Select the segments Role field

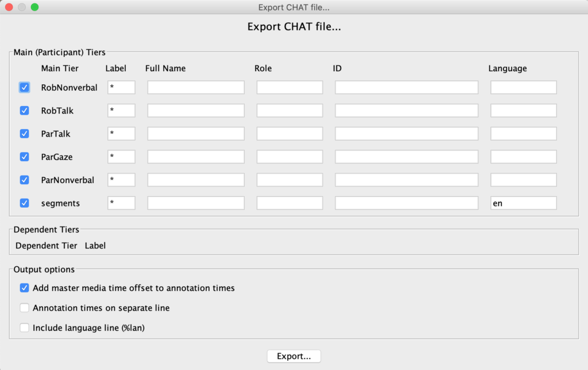pos(289,203)
